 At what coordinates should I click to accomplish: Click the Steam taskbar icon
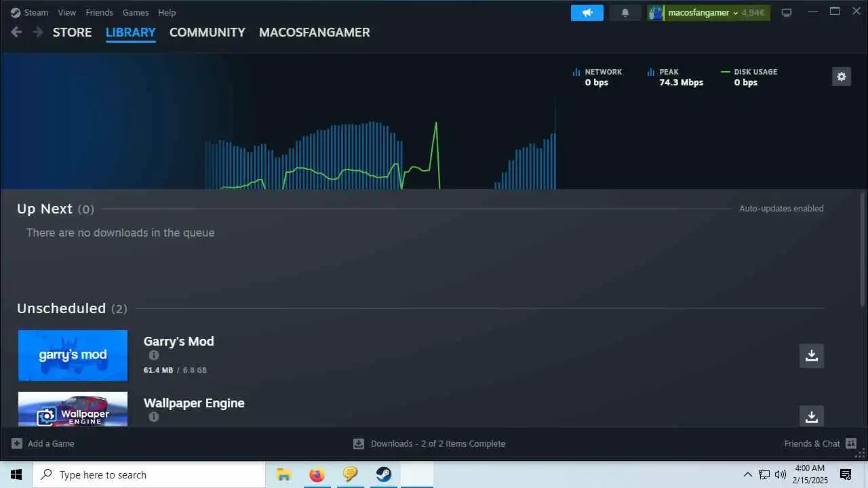coord(384,474)
